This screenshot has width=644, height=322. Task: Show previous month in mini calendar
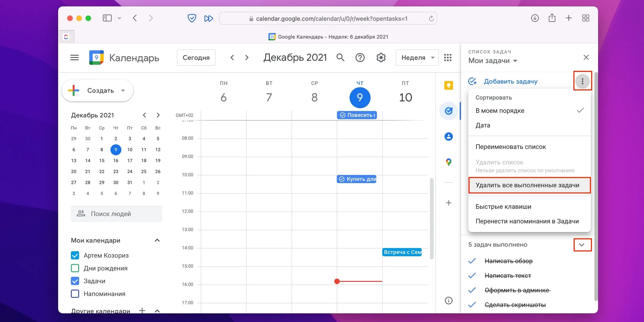[144, 115]
